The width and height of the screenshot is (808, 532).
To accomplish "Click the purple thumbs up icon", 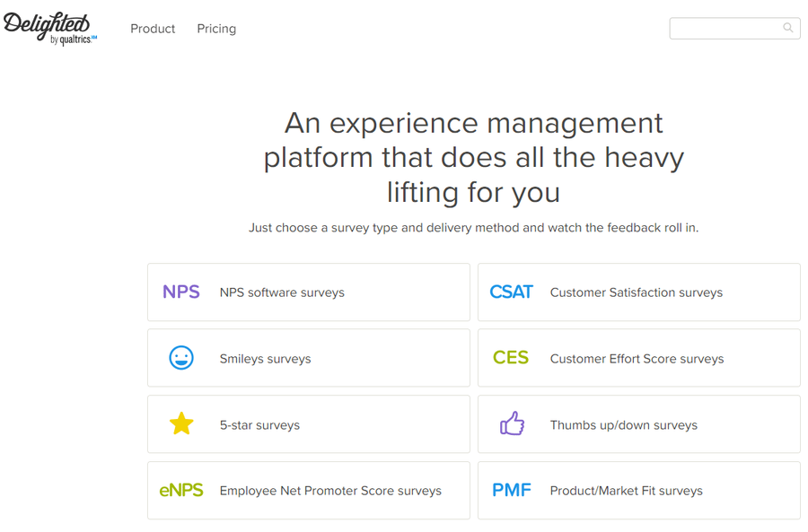I will point(513,423).
